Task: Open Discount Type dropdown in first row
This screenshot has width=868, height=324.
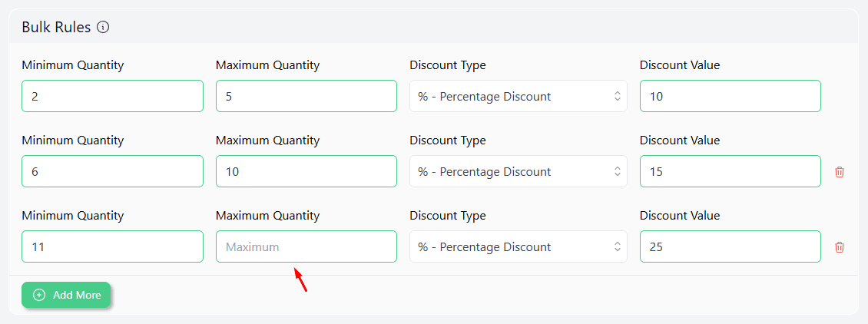Action: coord(518,96)
